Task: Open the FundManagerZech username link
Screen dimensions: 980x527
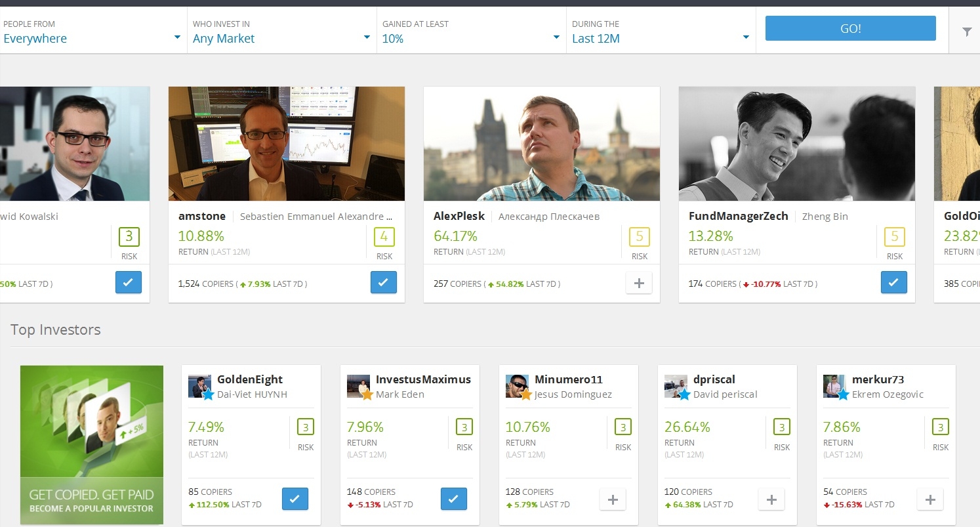Action: point(739,216)
